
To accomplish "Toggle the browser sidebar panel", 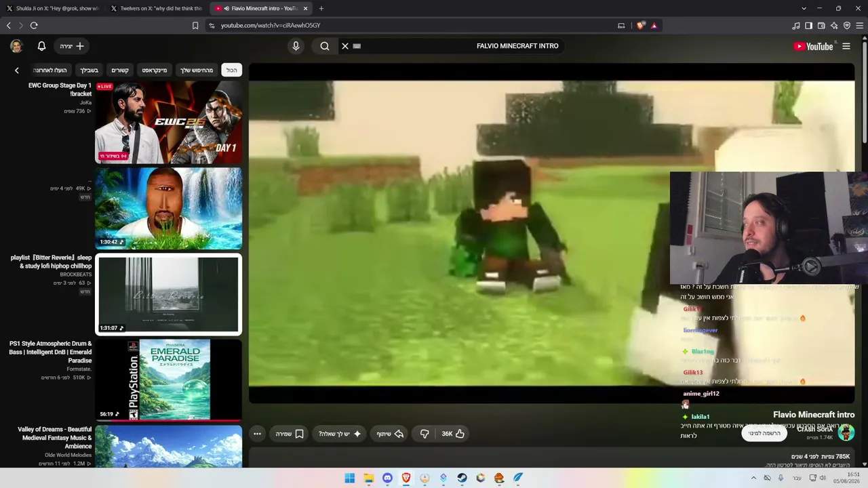I will click(x=808, y=26).
